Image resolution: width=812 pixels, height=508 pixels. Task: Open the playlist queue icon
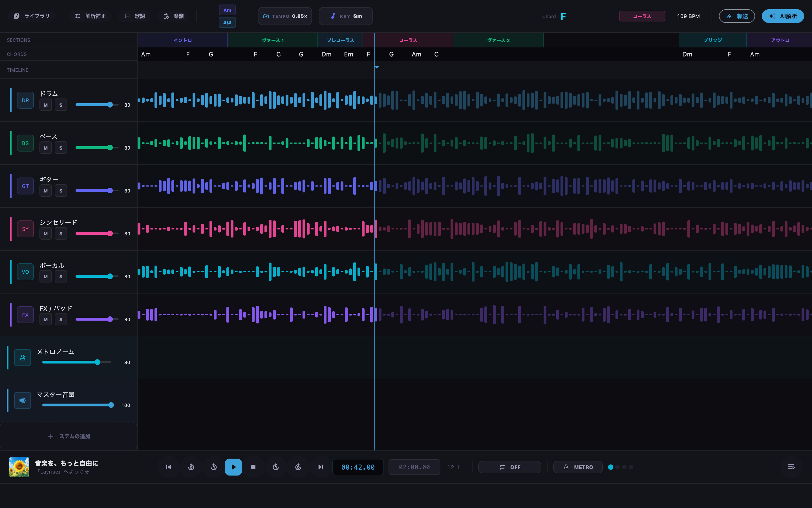click(791, 467)
